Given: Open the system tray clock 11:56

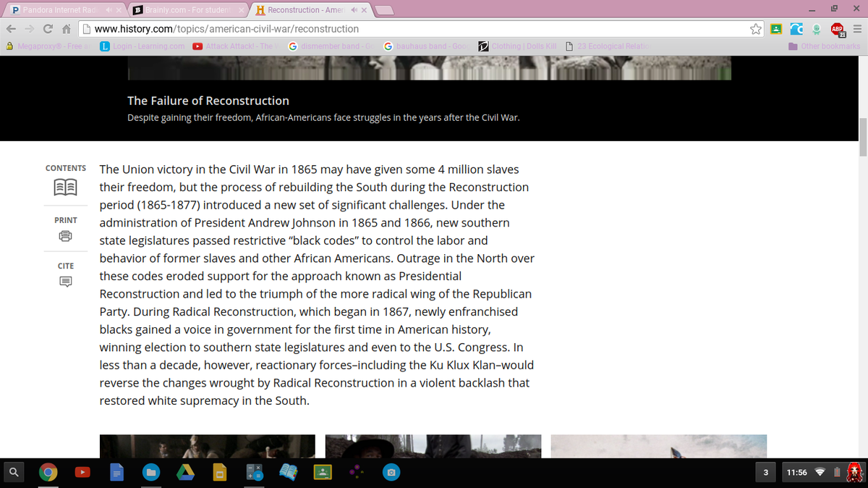Looking at the screenshot, I should tap(796, 472).
